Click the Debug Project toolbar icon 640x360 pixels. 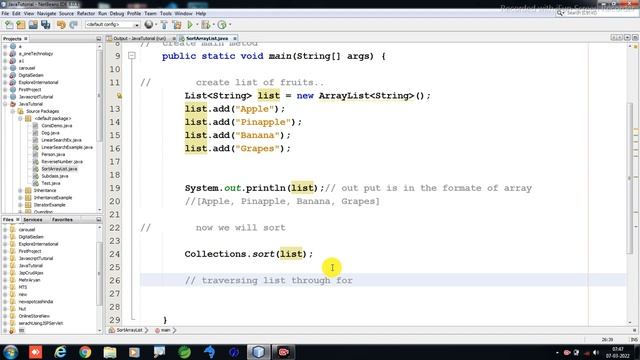(205, 25)
